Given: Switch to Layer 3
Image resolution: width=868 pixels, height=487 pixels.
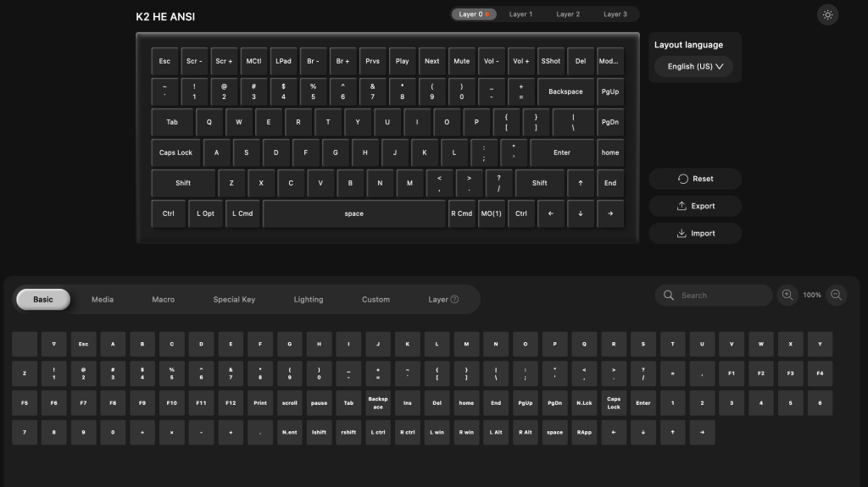Looking at the screenshot, I should pos(615,14).
